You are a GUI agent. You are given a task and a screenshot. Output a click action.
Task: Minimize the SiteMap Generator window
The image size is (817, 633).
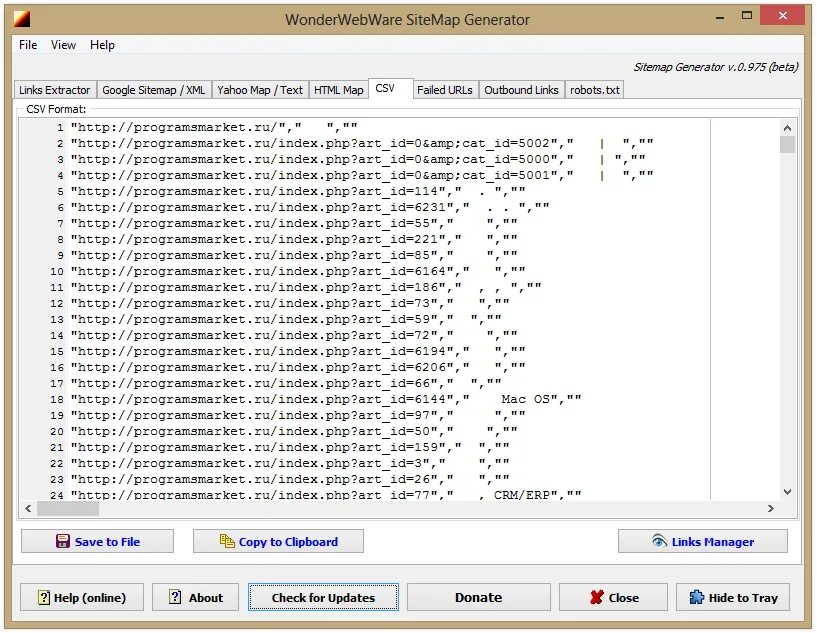point(721,17)
